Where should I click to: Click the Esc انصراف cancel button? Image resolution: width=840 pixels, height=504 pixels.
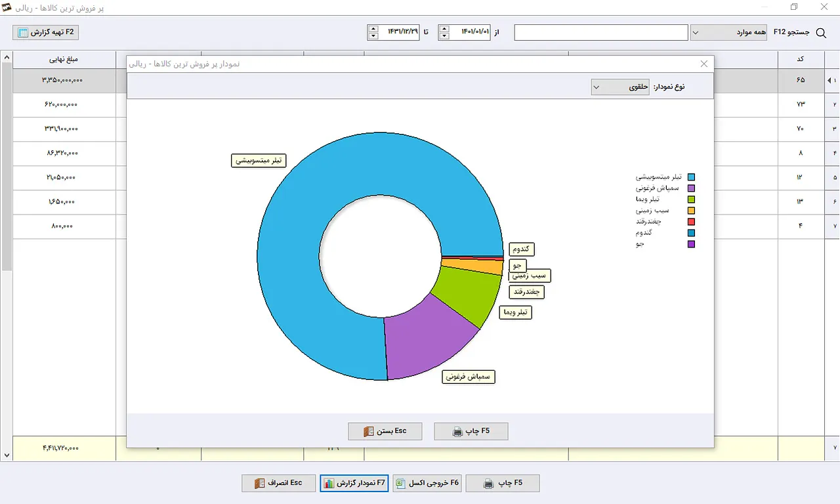tap(279, 483)
